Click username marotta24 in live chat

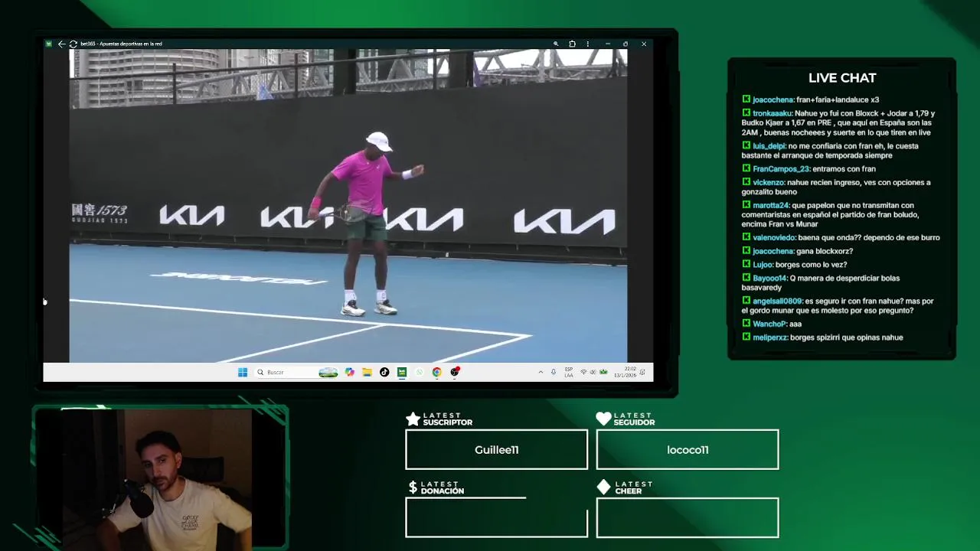770,205
